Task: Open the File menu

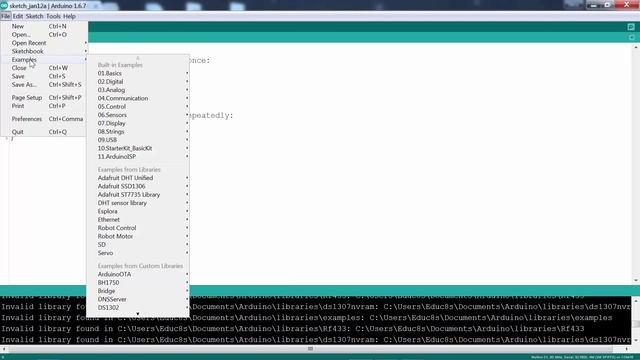Action: point(5,16)
